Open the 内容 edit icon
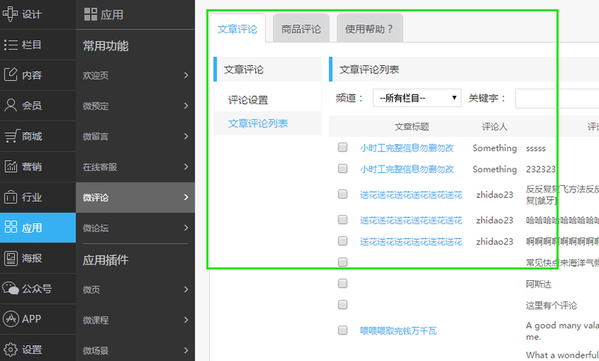 pyautogui.click(x=11, y=74)
